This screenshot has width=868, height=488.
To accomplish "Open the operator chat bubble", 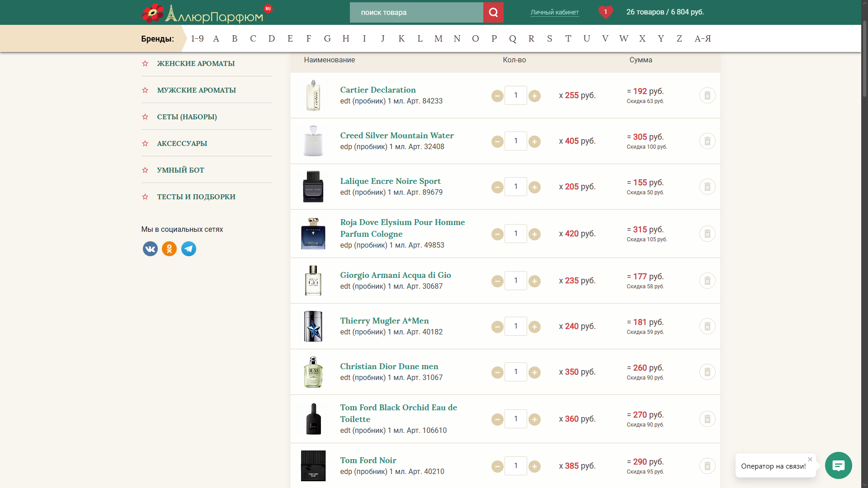I will tap(838, 465).
